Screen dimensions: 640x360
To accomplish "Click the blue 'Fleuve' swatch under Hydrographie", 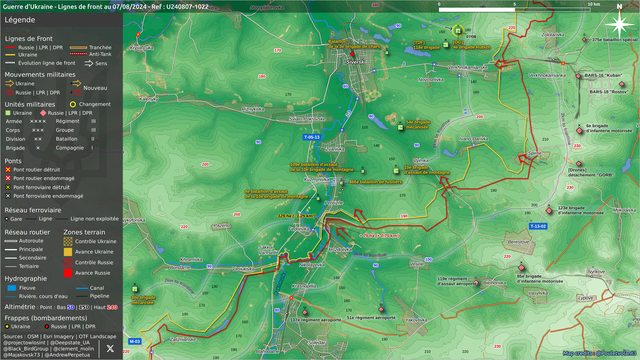I will tap(12, 288).
